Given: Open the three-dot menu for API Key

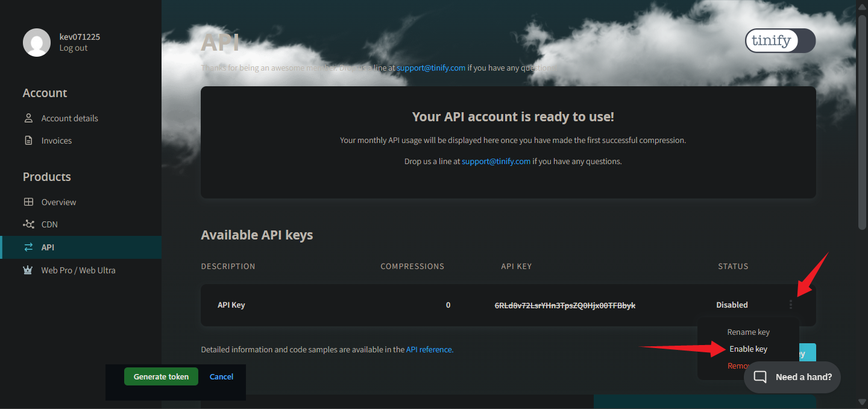Looking at the screenshot, I should pyautogui.click(x=791, y=305).
